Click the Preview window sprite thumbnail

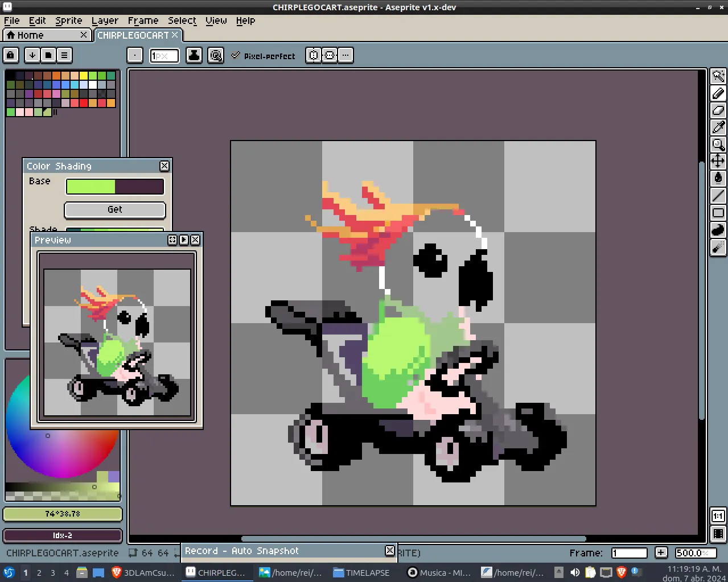pyautogui.click(x=117, y=342)
